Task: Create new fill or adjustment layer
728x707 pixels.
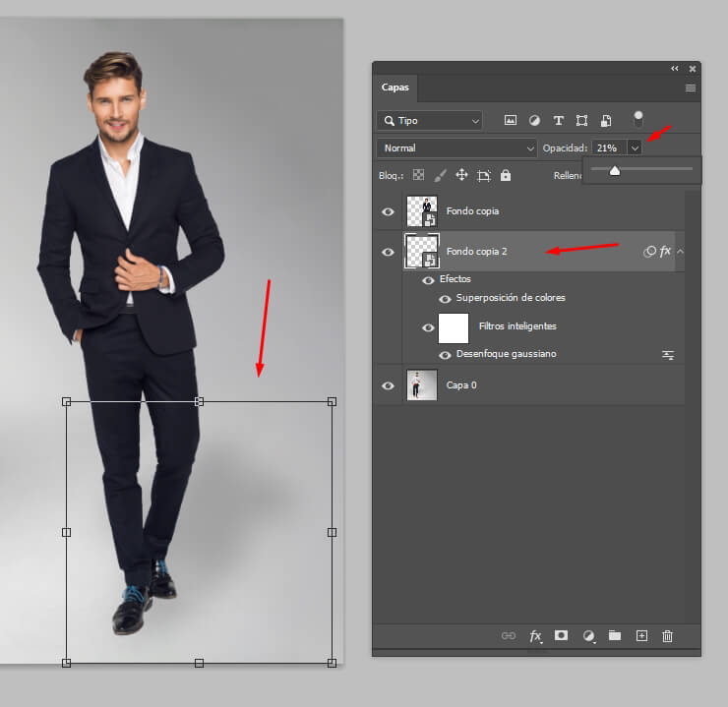Action: (x=588, y=636)
